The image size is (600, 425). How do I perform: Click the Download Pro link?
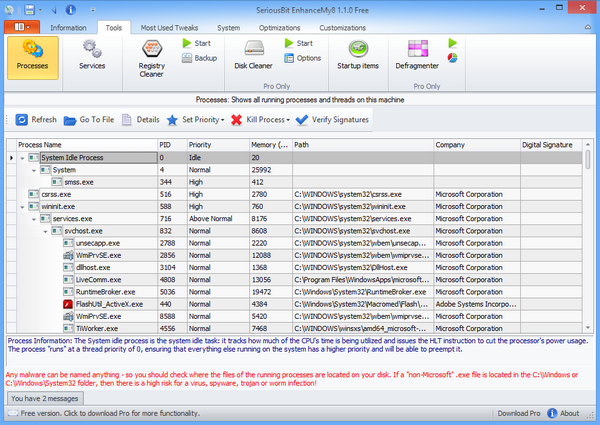(x=519, y=413)
